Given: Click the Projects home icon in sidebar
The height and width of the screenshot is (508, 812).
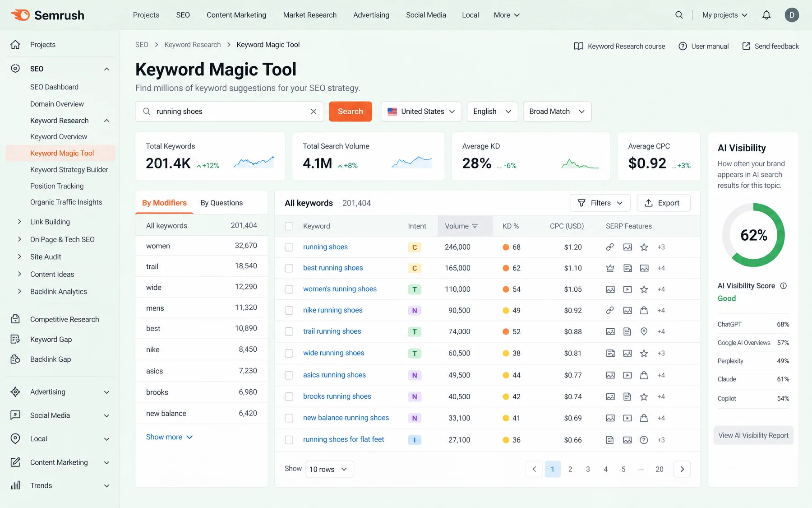Looking at the screenshot, I should [x=15, y=45].
